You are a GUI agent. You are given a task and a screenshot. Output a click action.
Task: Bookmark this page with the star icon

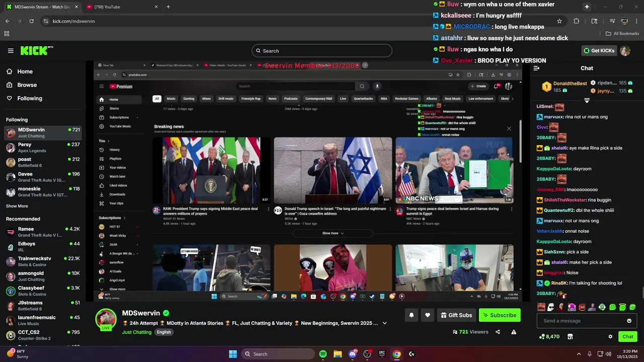coord(559,21)
